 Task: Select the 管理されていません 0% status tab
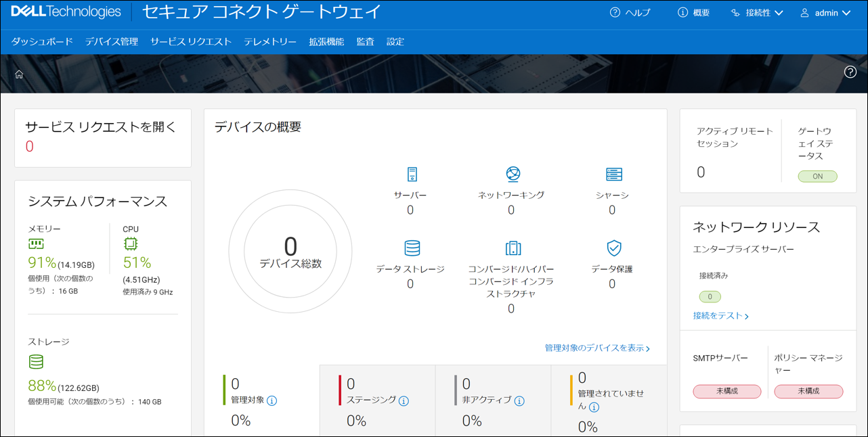(x=609, y=400)
